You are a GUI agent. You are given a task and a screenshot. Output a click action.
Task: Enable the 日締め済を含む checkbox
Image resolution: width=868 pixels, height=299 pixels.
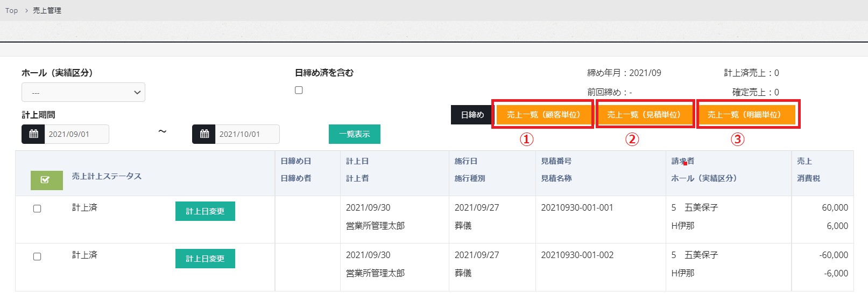[299, 90]
